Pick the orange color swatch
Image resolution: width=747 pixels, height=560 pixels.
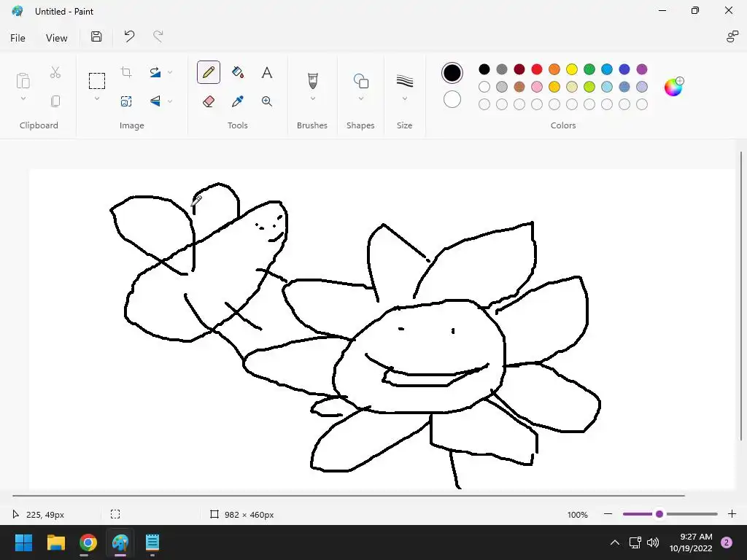(554, 69)
